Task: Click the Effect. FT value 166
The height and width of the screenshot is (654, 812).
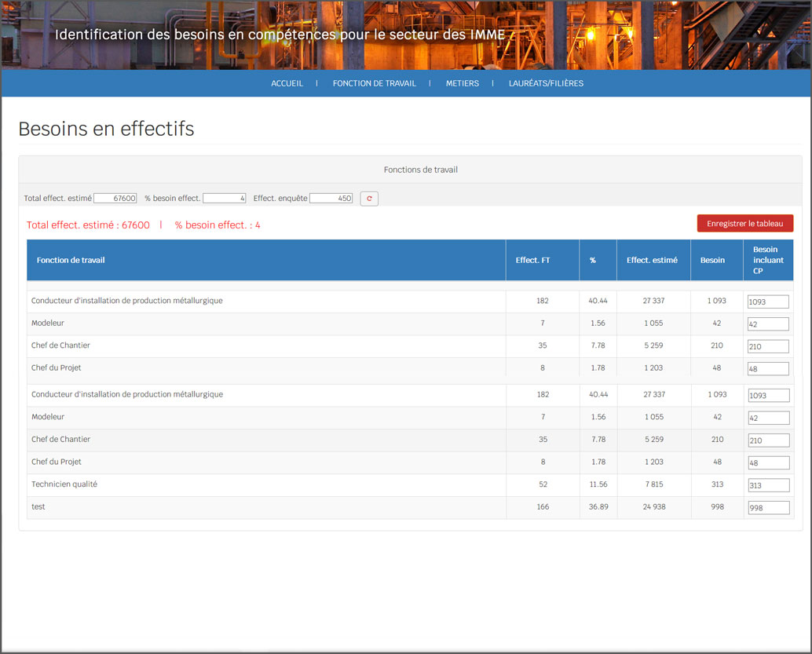Action: pyautogui.click(x=543, y=506)
